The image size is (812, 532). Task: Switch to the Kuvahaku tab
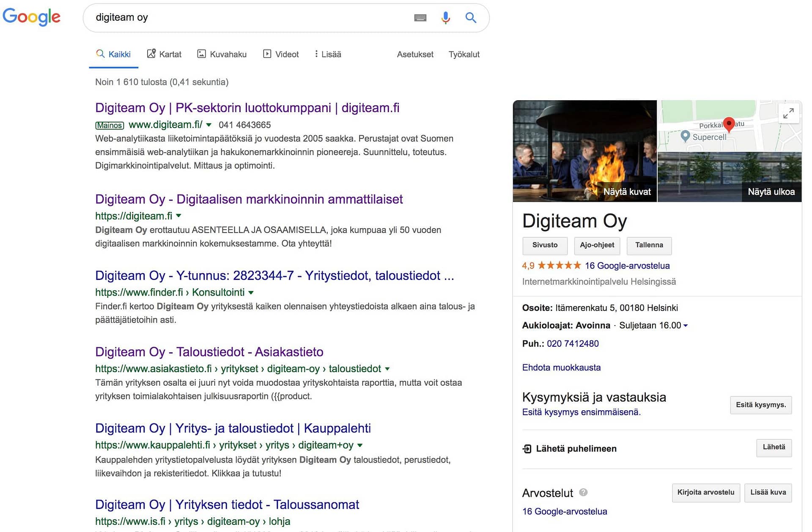[x=222, y=54]
